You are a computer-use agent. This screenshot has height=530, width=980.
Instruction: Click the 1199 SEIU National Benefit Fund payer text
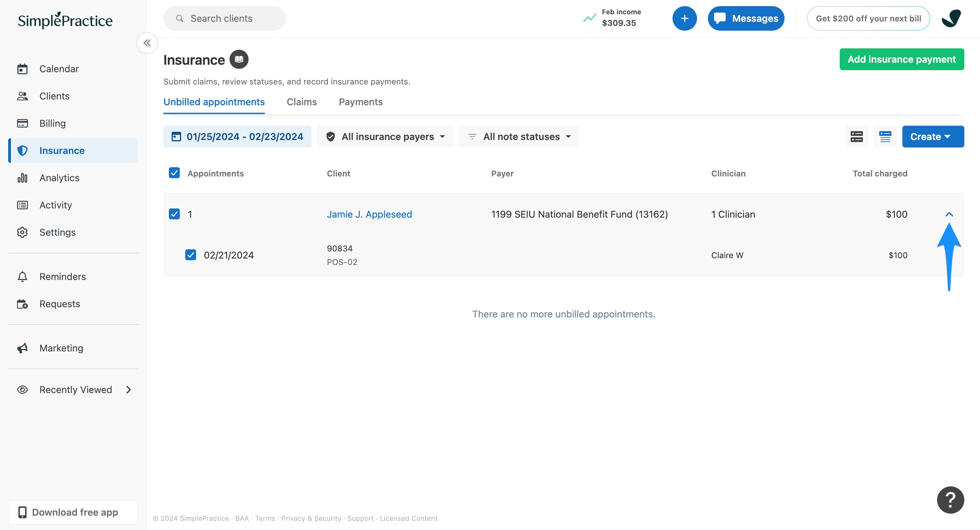click(580, 214)
